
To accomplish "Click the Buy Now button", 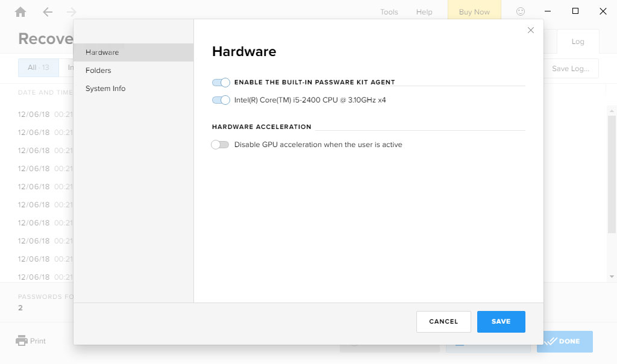I will 474,12.
